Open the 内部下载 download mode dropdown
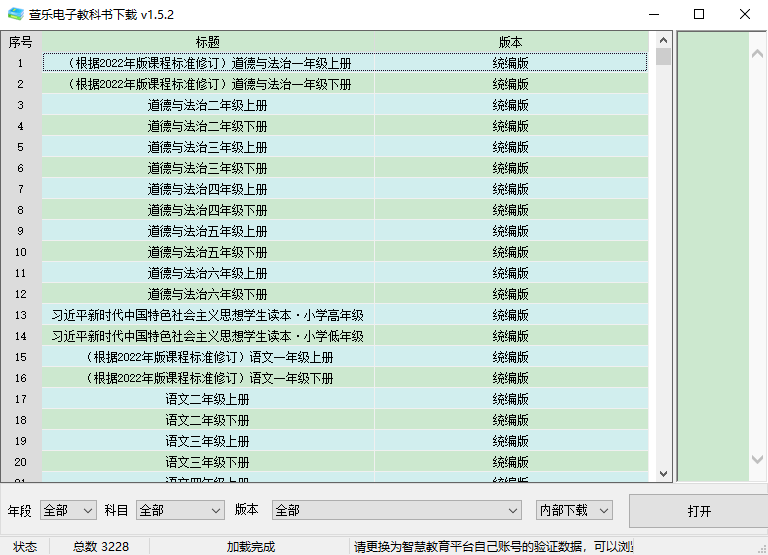This screenshot has width=768, height=555. (574, 510)
